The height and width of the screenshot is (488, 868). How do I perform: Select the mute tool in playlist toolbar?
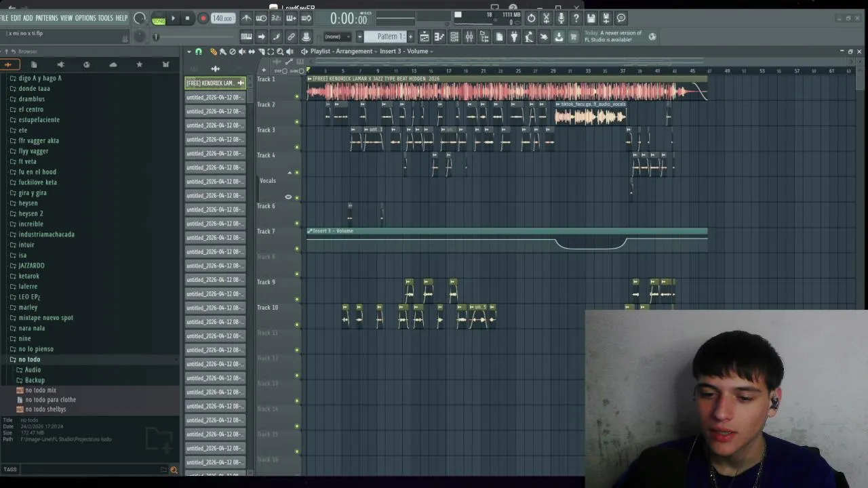[x=241, y=52]
